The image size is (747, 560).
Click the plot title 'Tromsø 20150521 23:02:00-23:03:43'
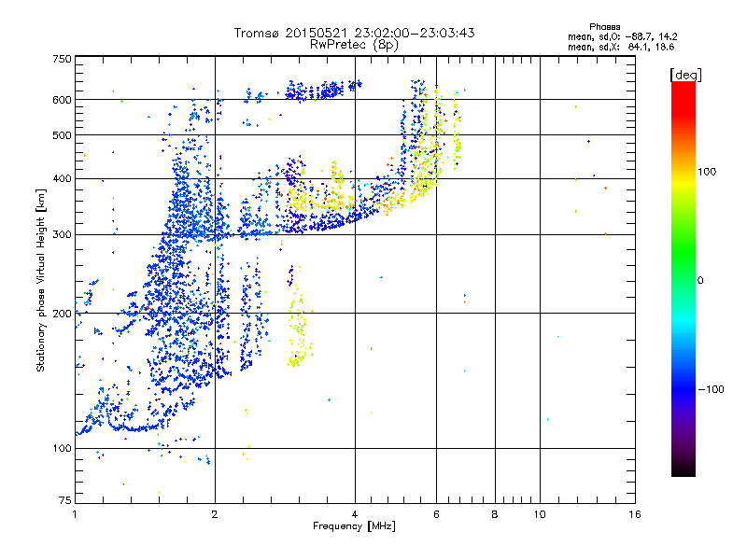point(354,33)
